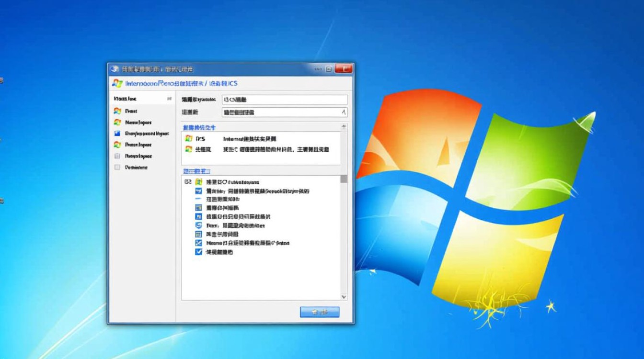The width and height of the screenshot is (644, 359).
Task: Click the shield icon in the lower tree list
Action: click(199, 225)
